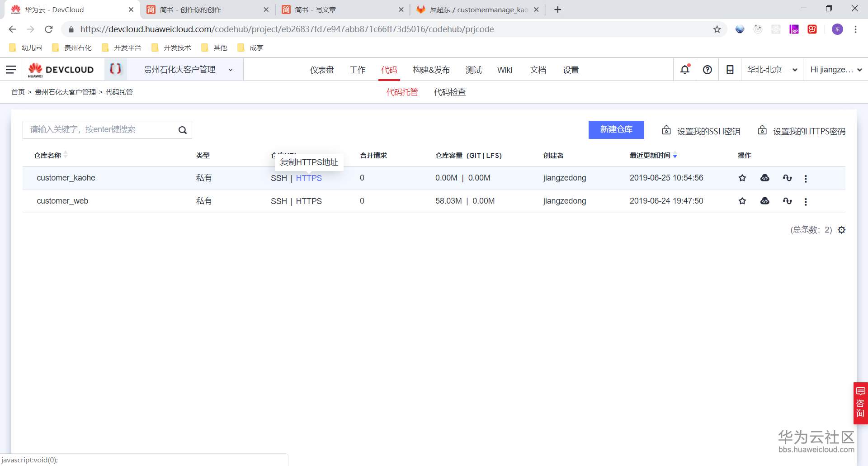Click 贵州石化大客户管理 in the breadcrumb
The height and width of the screenshot is (466, 868).
pos(66,92)
